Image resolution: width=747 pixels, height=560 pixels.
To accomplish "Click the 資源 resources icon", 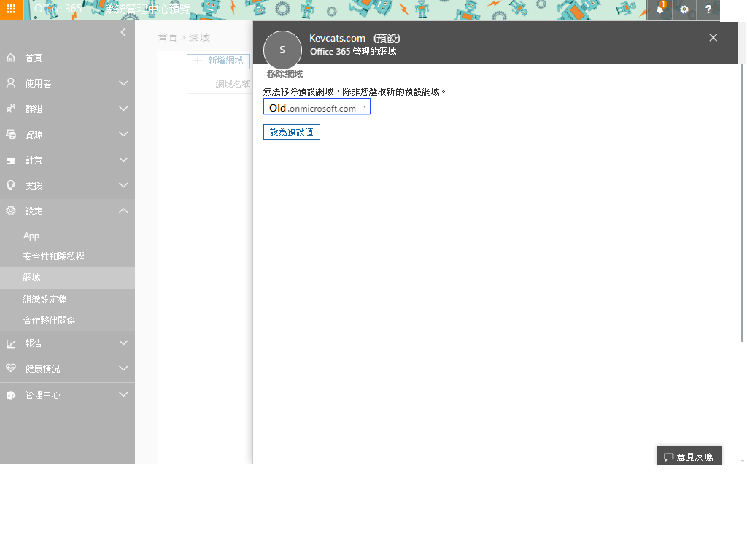I will pos(11,134).
